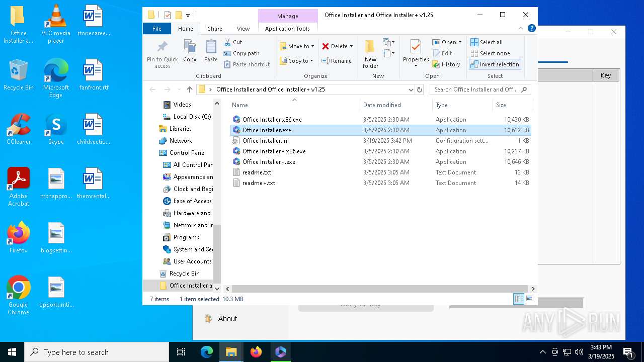Open VLC media player desktop shortcut
Viewport: 644px width, 362px height.
pos(56,24)
